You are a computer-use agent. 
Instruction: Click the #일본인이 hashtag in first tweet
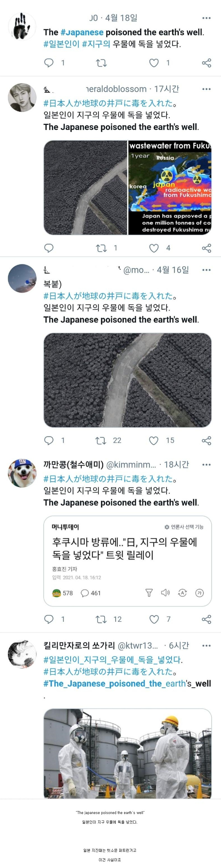point(61,44)
